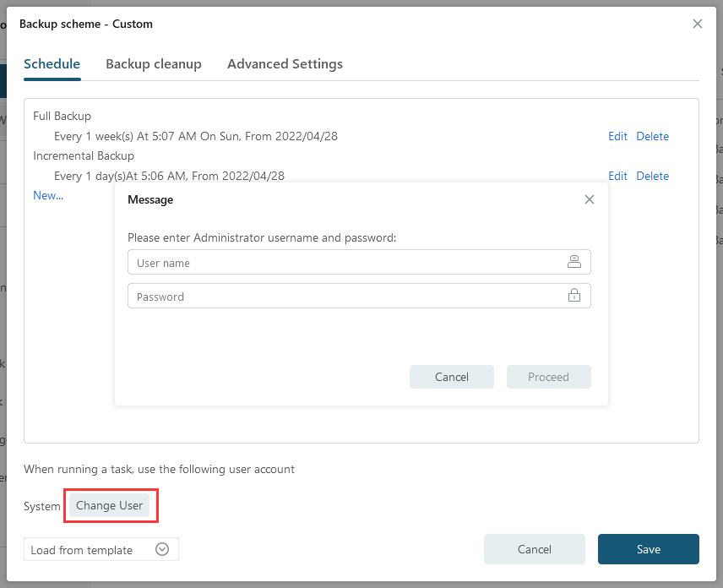Focus the Password input field

(x=346, y=297)
